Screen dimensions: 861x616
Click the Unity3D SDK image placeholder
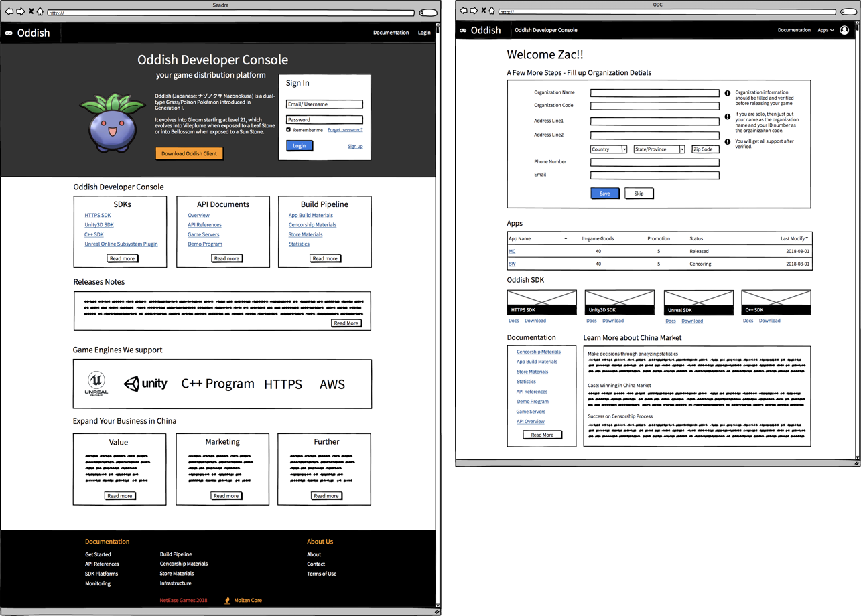[619, 303]
